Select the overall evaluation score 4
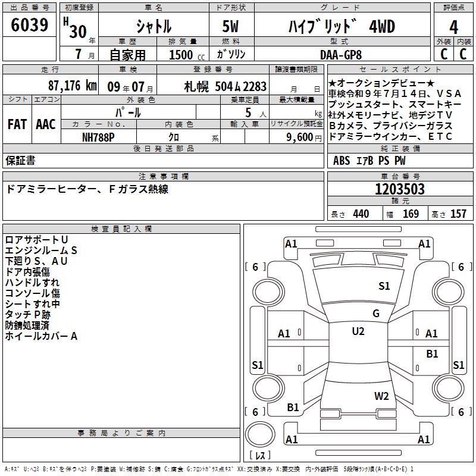 [454, 27]
